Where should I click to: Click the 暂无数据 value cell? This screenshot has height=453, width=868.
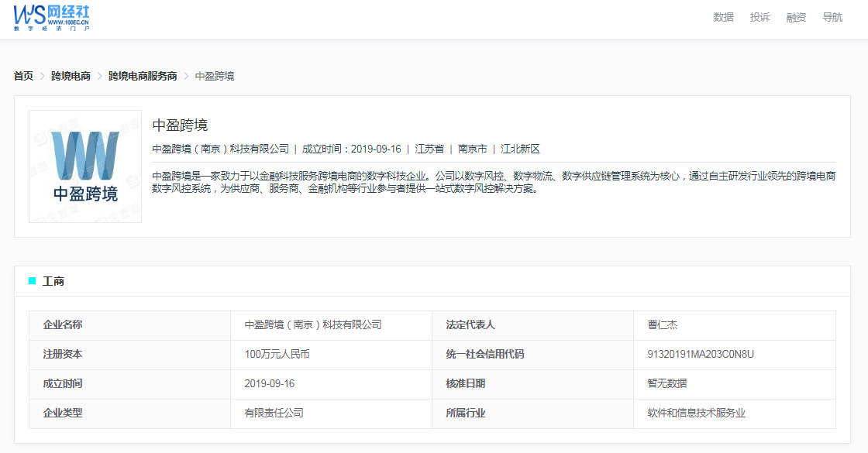(735, 384)
